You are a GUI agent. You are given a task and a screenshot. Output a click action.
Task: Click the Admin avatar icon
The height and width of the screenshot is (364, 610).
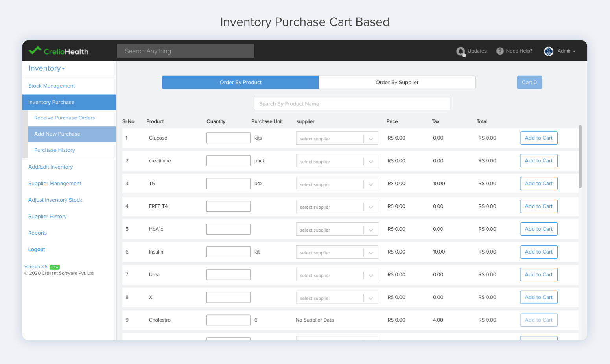point(548,51)
